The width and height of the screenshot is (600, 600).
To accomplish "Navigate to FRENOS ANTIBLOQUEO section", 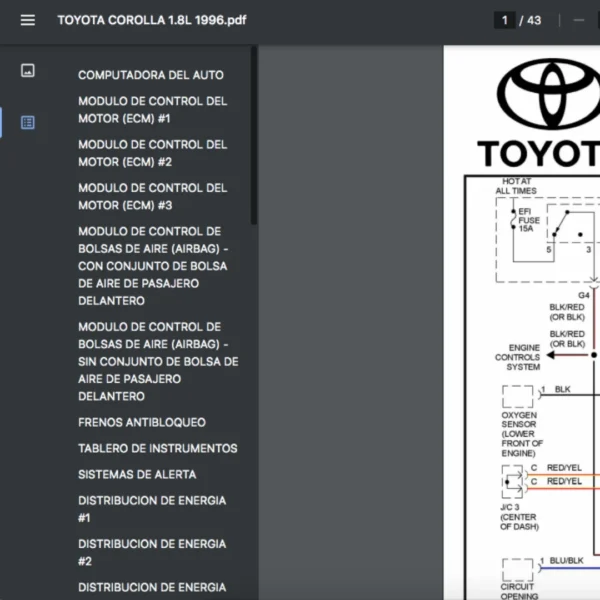I will click(142, 422).
